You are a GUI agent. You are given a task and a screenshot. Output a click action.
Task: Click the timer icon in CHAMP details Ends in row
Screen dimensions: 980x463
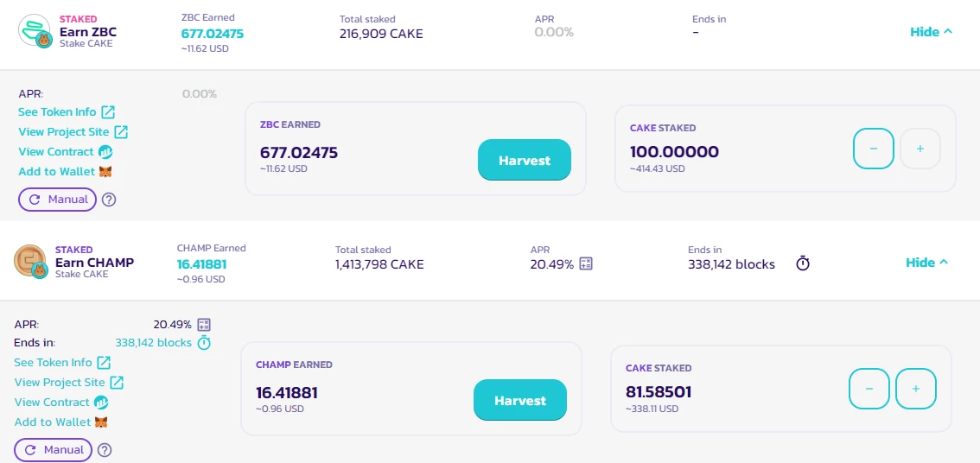tap(204, 342)
